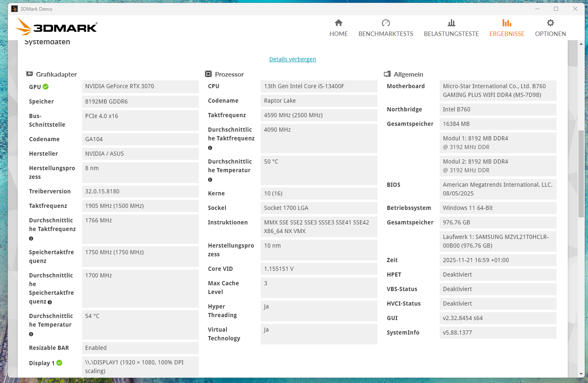
Task: Click the green checkmark next to GPU
Action: pos(46,87)
